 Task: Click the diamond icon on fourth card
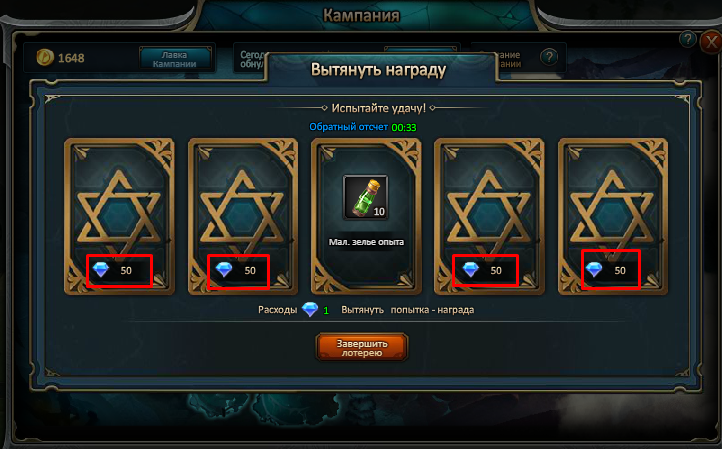pyautogui.click(x=471, y=270)
